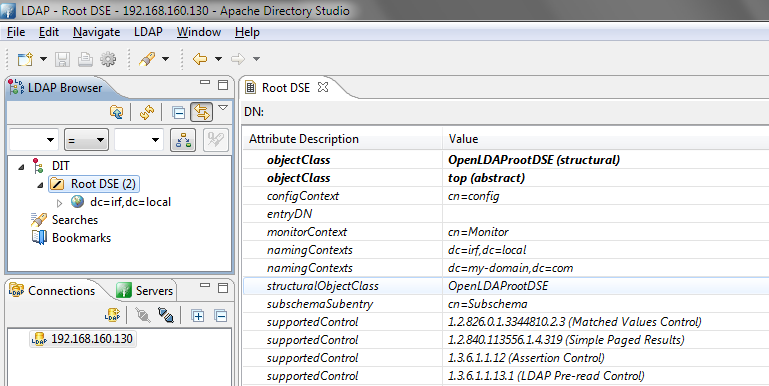Toggle Link with Editor in LDAP Browser

click(202, 112)
